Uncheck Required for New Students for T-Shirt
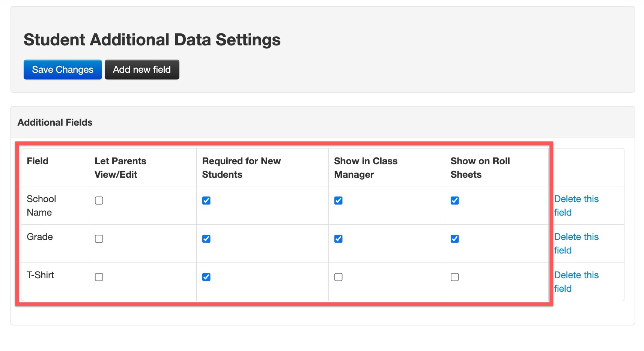The height and width of the screenshot is (351, 644). [206, 277]
